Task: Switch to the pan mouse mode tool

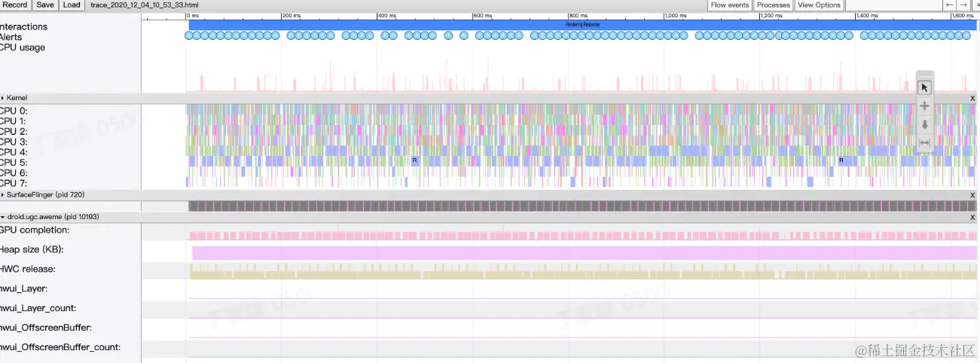Action: 925,106
